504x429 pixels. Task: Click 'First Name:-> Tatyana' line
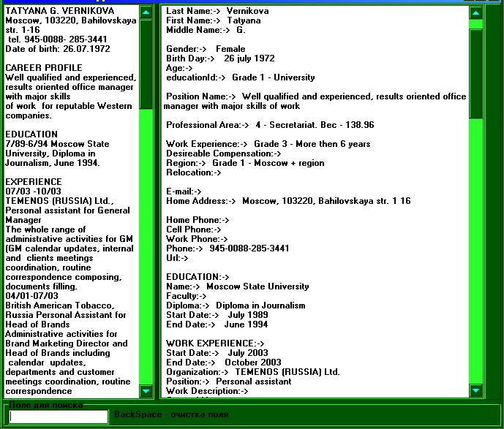pyautogui.click(x=214, y=20)
